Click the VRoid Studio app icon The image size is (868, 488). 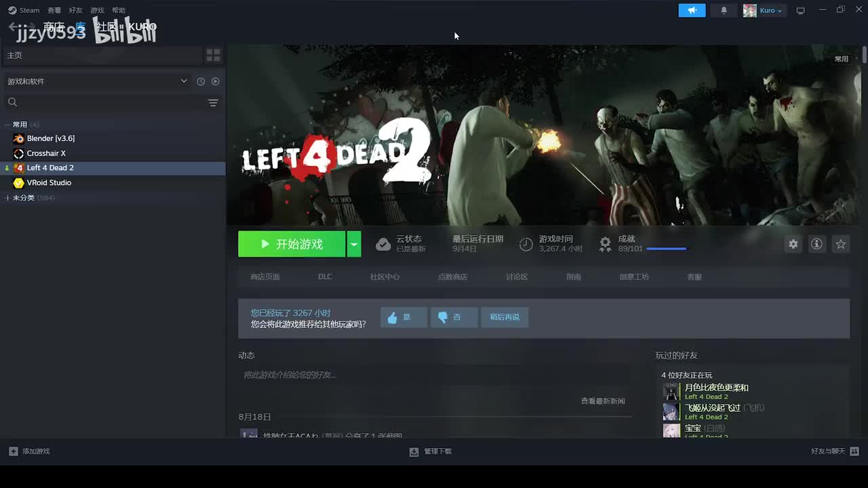point(19,182)
